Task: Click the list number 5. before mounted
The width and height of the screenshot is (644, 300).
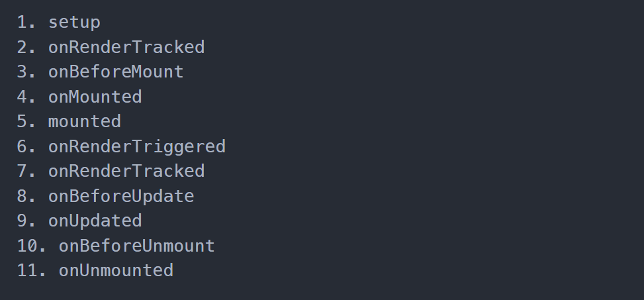Action: pyautogui.click(x=26, y=122)
